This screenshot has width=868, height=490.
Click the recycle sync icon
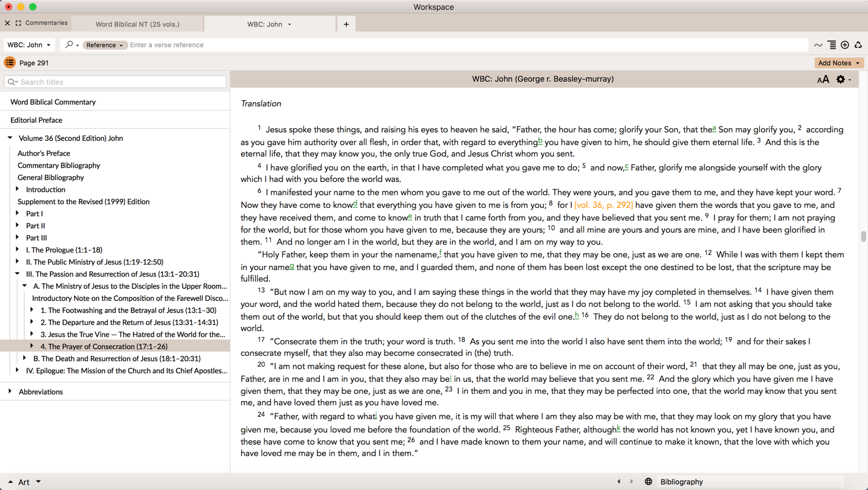pyautogui.click(x=858, y=45)
